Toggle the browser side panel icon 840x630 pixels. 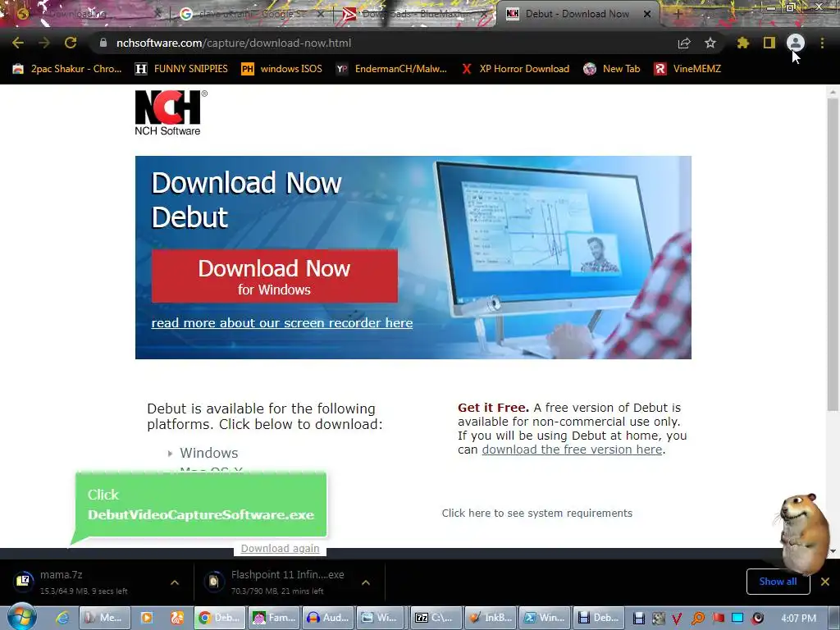[x=769, y=43]
